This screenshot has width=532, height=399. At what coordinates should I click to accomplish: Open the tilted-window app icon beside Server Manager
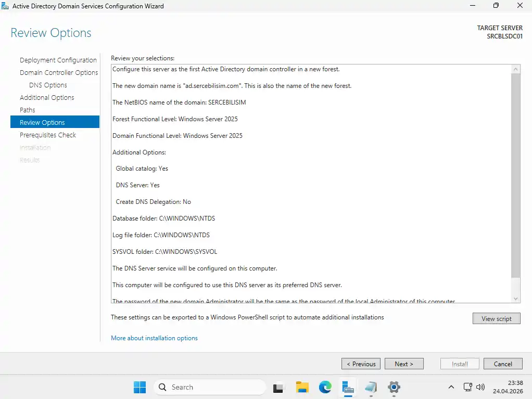(371, 387)
